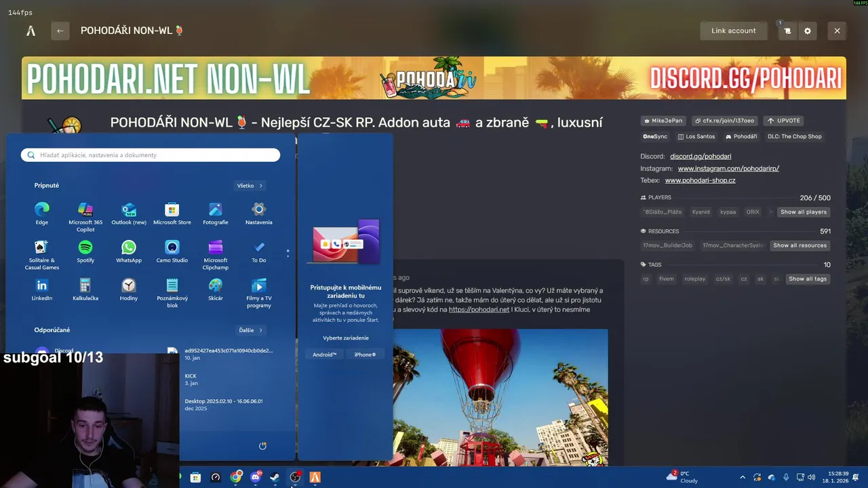The width and height of the screenshot is (868, 488).
Task: Switch to OBS Studio in taskbar
Action: pyautogui.click(x=295, y=477)
